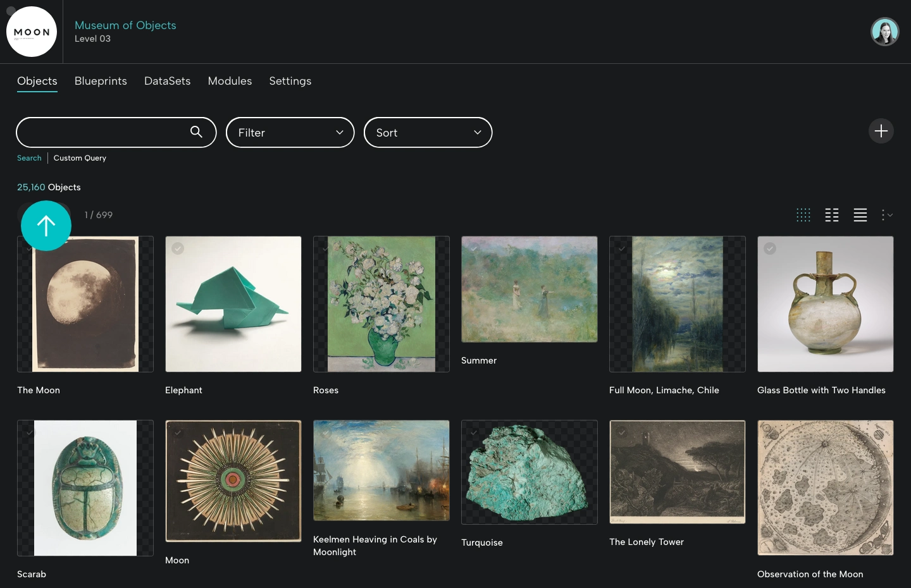
Task: Open the Sort dropdown
Action: (x=428, y=133)
